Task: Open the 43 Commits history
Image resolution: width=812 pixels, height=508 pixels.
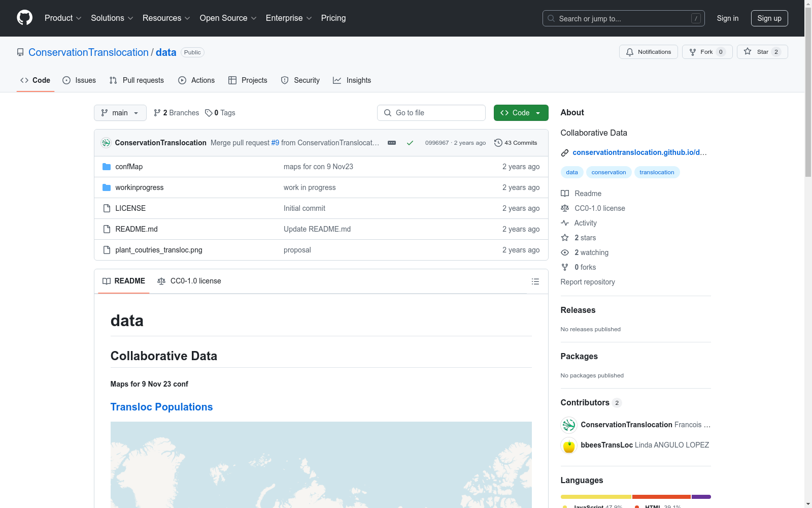Action: (x=516, y=143)
